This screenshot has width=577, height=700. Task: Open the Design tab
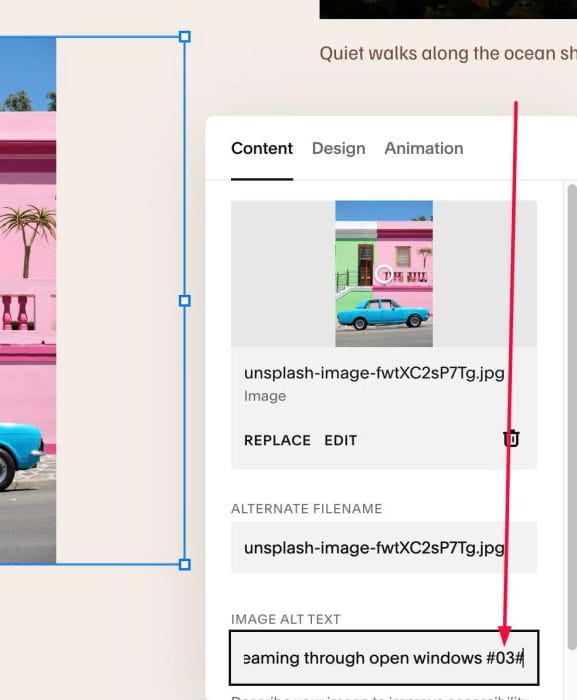tap(339, 149)
